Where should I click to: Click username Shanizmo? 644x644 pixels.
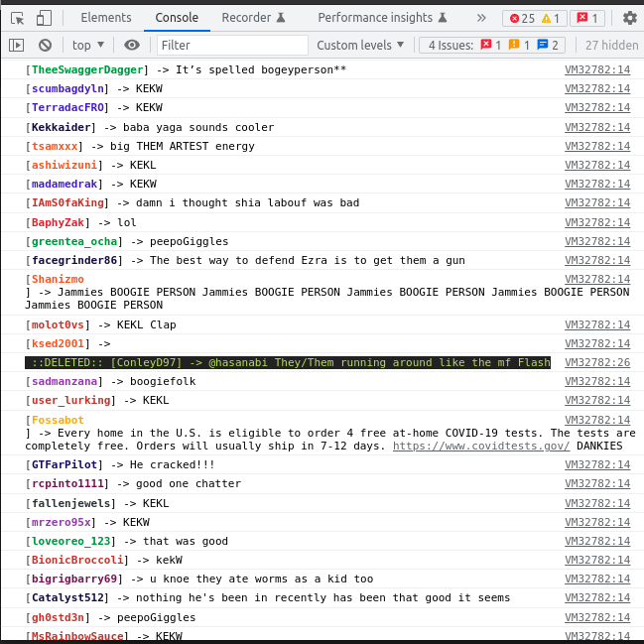pos(58,279)
